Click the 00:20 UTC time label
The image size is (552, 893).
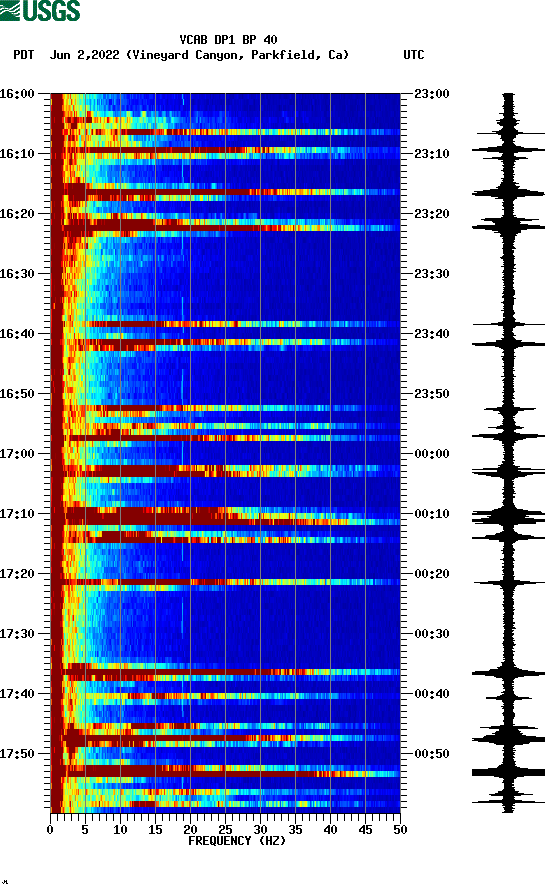point(432,574)
